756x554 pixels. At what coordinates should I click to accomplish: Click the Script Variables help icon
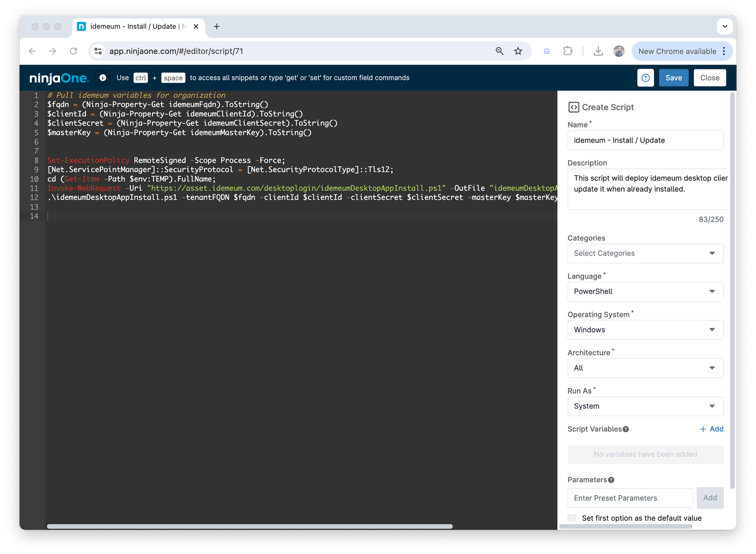(626, 429)
